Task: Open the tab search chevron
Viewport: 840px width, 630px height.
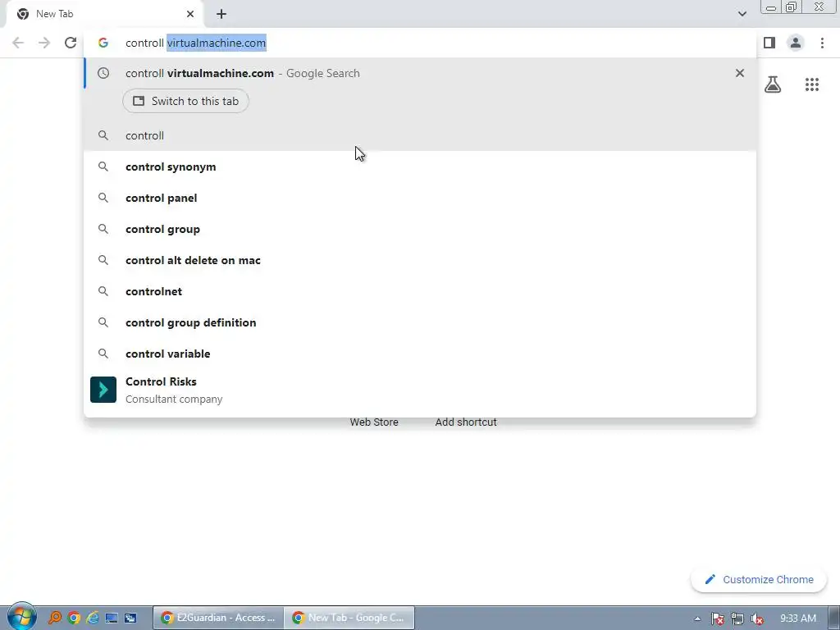Action: (x=742, y=14)
